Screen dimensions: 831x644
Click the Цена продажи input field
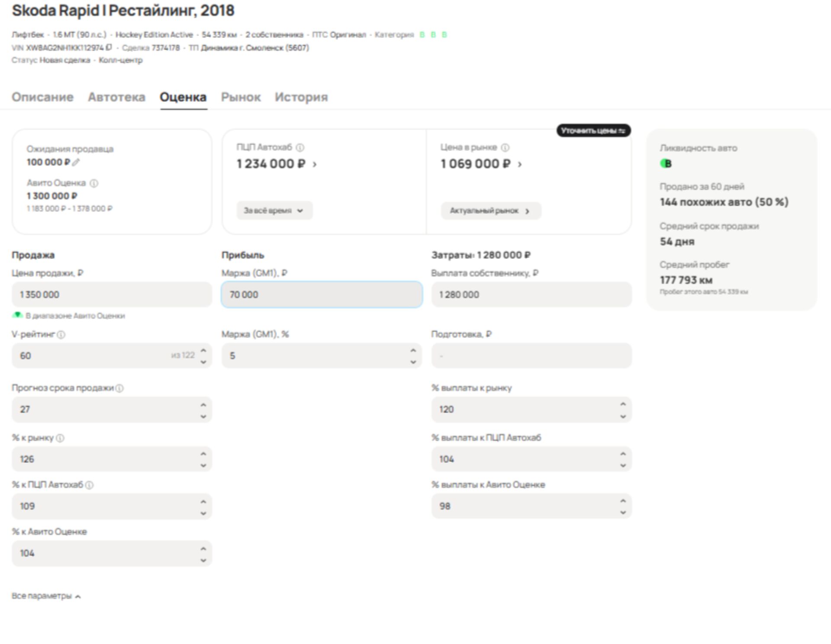click(112, 295)
